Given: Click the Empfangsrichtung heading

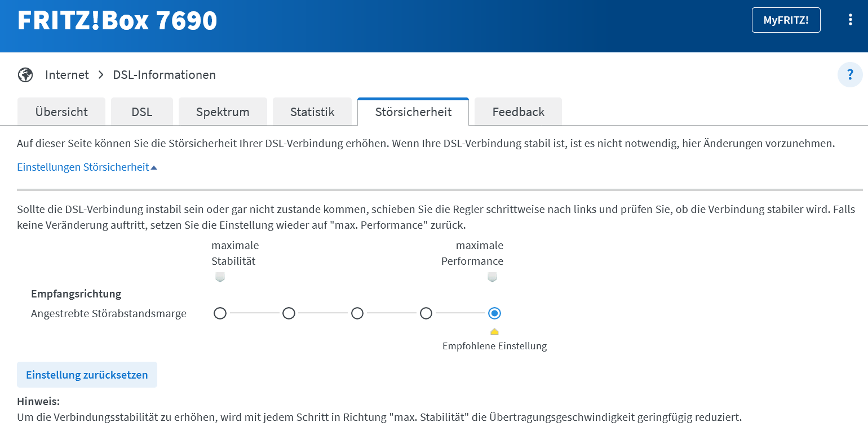Looking at the screenshot, I should coord(76,294).
